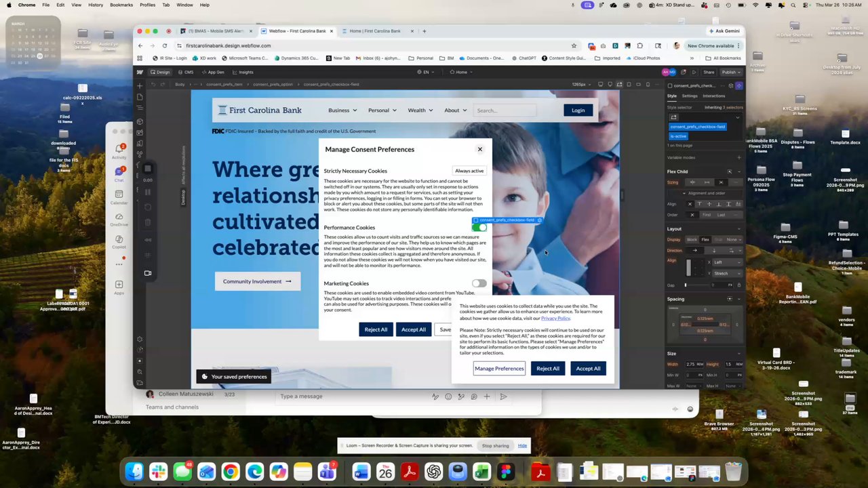Screen dimensions: 868x488
Task: Select vertical direction arrow in Layout
Action: coord(713,251)
